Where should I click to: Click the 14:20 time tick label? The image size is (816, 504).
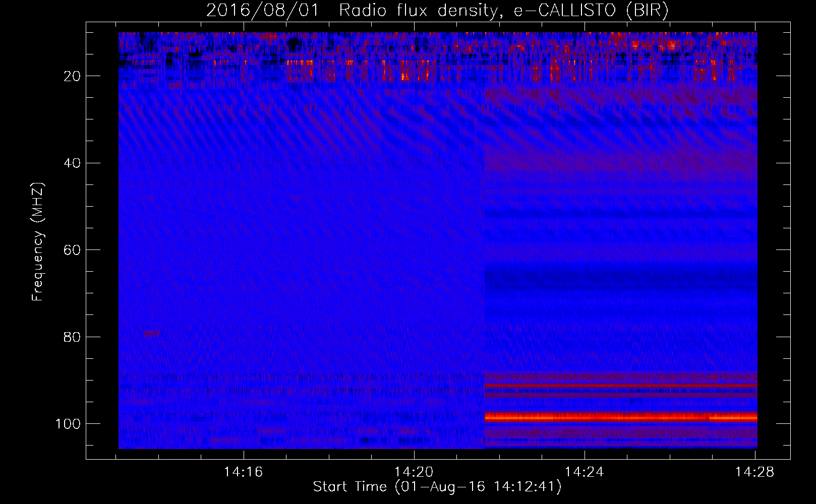pos(414,472)
